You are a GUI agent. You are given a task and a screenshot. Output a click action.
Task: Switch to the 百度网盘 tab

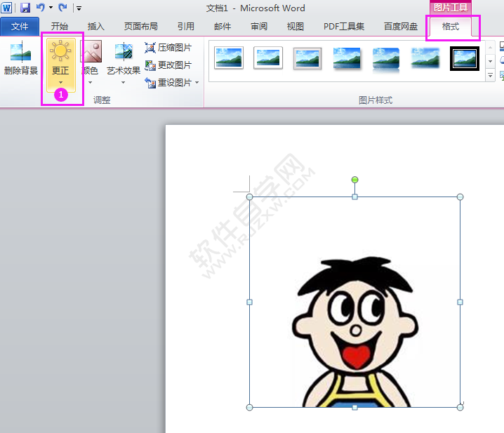point(401,27)
